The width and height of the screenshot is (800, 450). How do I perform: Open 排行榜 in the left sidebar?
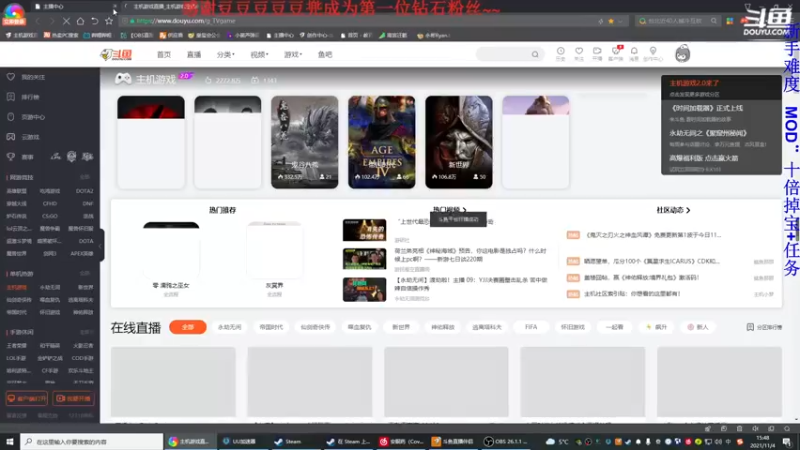click(30, 97)
